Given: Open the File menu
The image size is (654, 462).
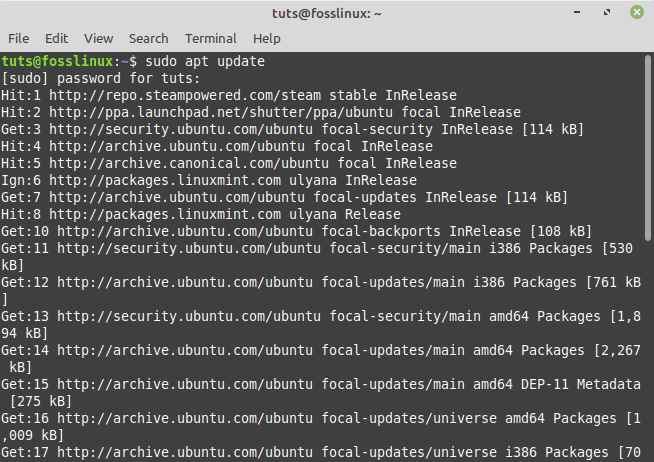Looking at the screenshot, I should point(18,38).
